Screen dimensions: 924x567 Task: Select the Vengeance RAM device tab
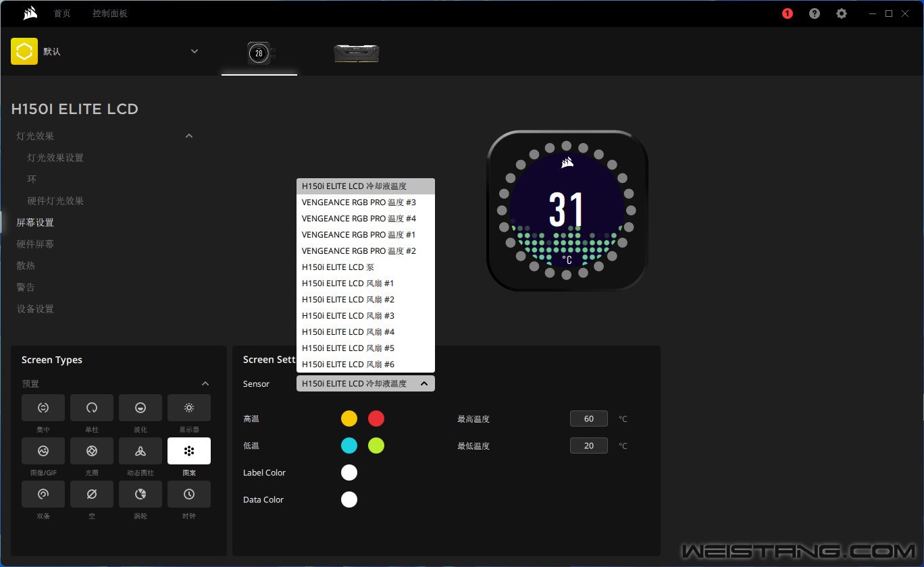point(357,53)
